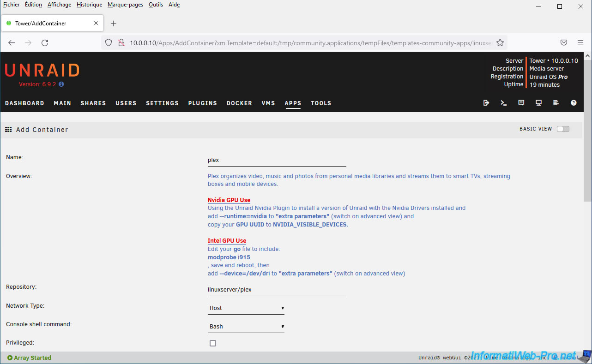The height and width of the screenshot is (364, 592).
Task: Toggle the help question mark icon
Action: [574, 103]
